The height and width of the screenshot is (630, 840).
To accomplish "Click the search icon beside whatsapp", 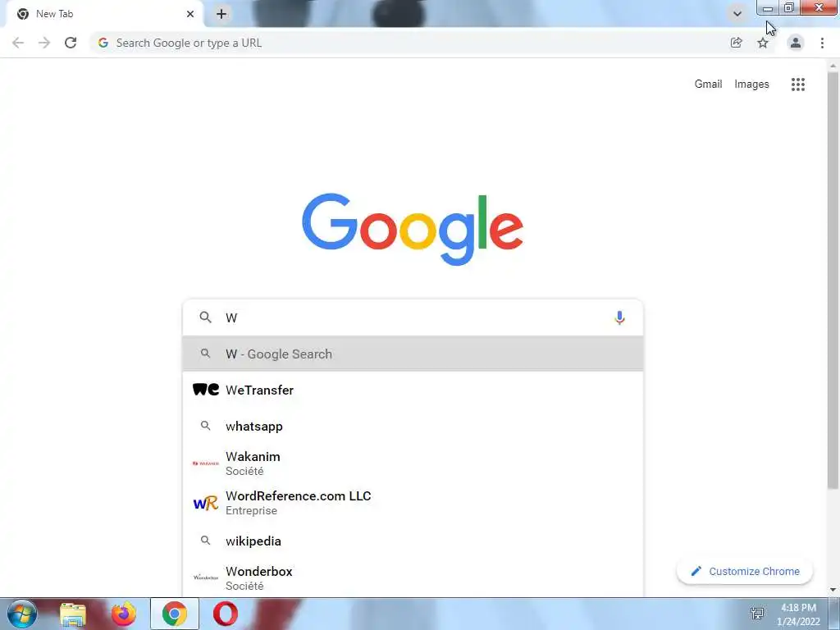I will click(x=205, y=426).
